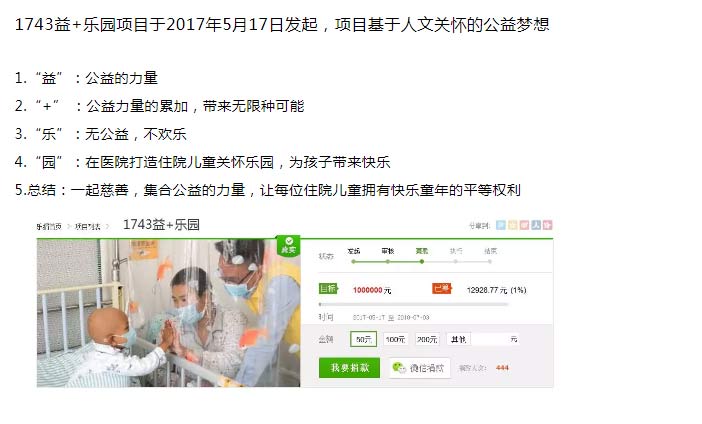Click the fundraising progress bar
Image resolution: width=702 pixels, height=424 pixels.
(x=413, y=304)
